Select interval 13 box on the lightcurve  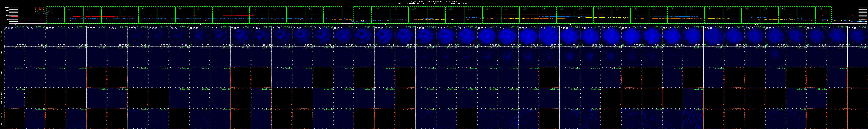click(x=277, y=15)
